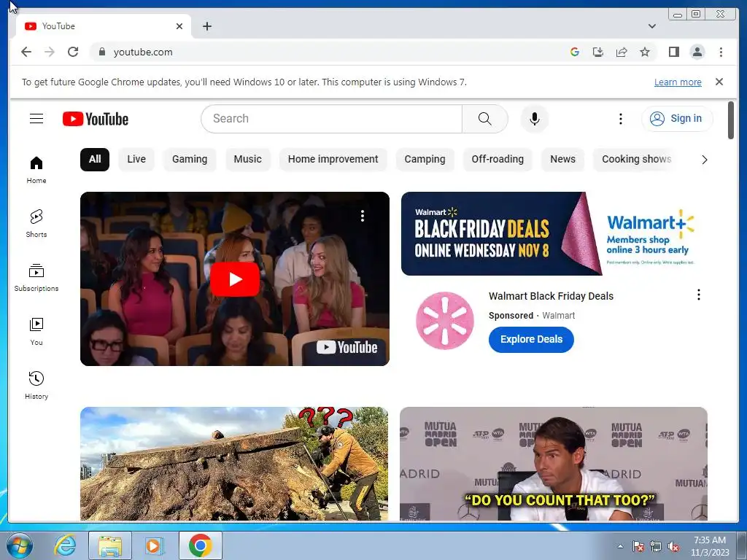747x560 pixels.
Task: Open Shorts in the sidebar
Action: [x=36, y=224]
